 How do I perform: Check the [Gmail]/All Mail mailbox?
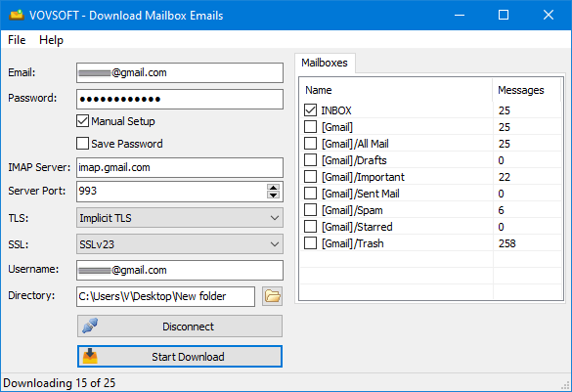coord(310,144)
